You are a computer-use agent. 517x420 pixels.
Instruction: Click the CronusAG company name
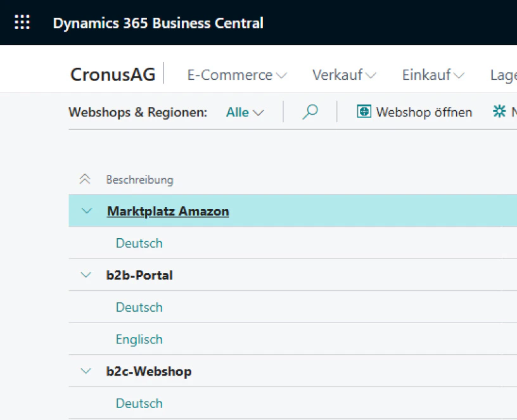click(113, 75)
